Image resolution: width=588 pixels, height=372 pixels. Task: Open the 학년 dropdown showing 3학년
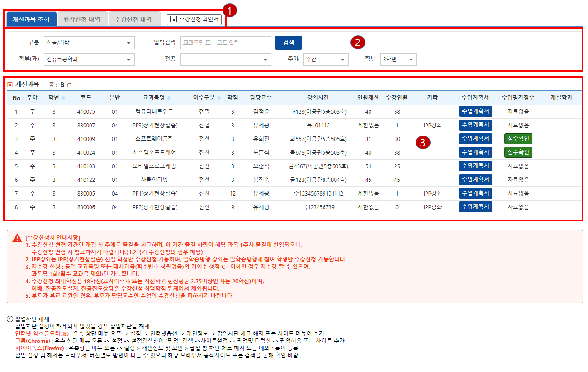[398, 60]
